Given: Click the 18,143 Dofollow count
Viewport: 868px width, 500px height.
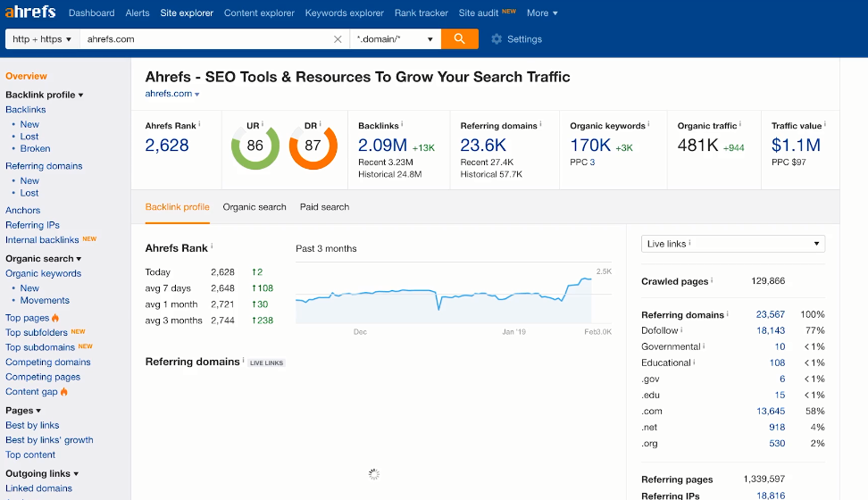Looking at the screenshot, I should (x=771, y=330).
